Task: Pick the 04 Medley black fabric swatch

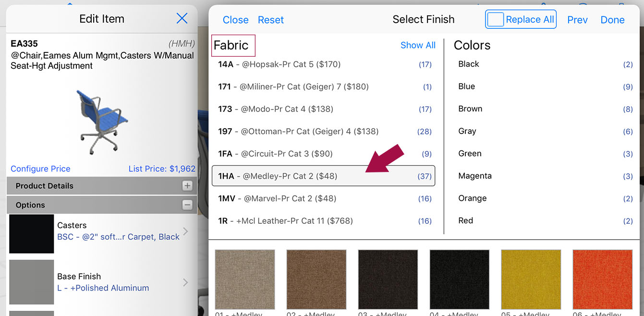Action: coord(460,280)
